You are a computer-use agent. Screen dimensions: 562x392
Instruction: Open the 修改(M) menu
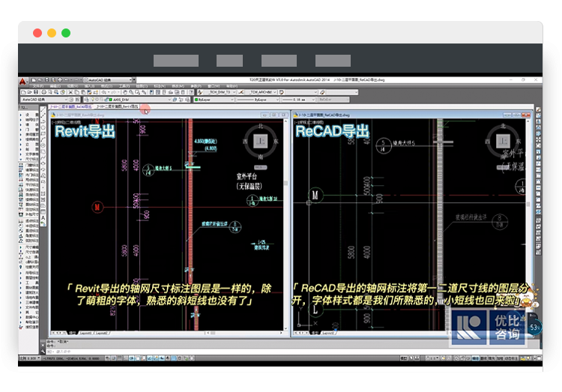click(177, 86)
